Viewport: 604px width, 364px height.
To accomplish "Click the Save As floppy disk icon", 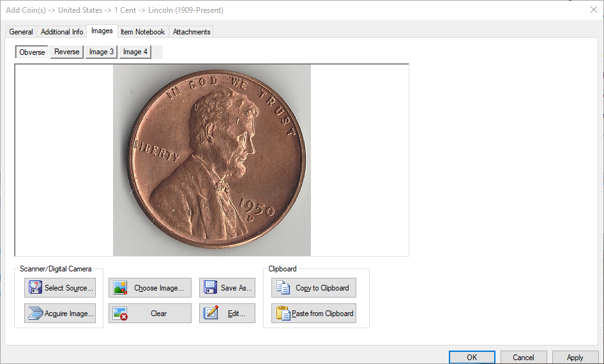I will pyautogui.click(x=210, y=287).
